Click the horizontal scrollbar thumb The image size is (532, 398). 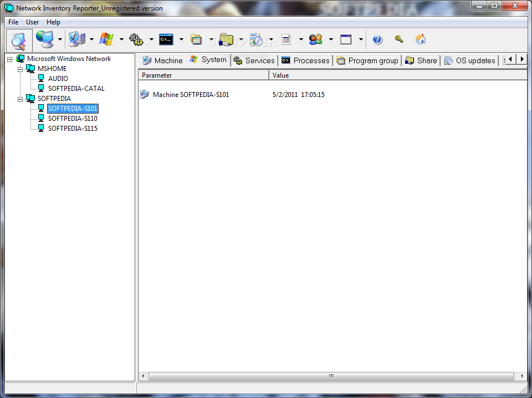click(331, 376)
